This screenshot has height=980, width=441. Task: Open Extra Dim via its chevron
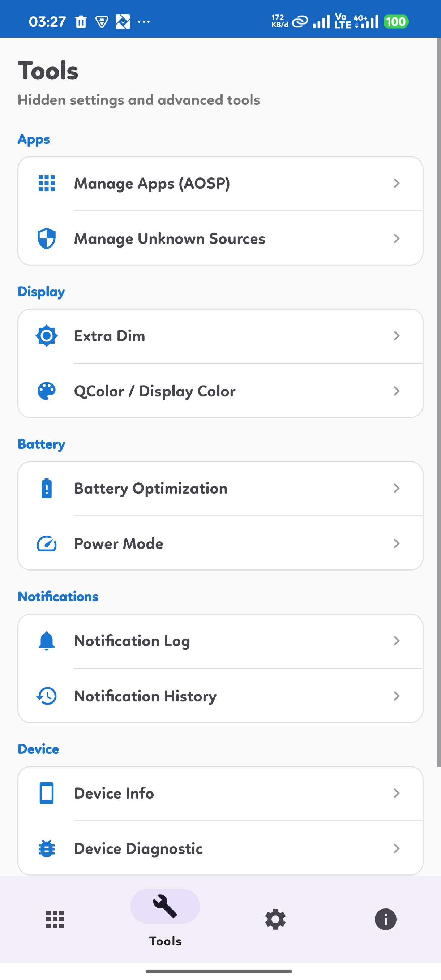397,336
